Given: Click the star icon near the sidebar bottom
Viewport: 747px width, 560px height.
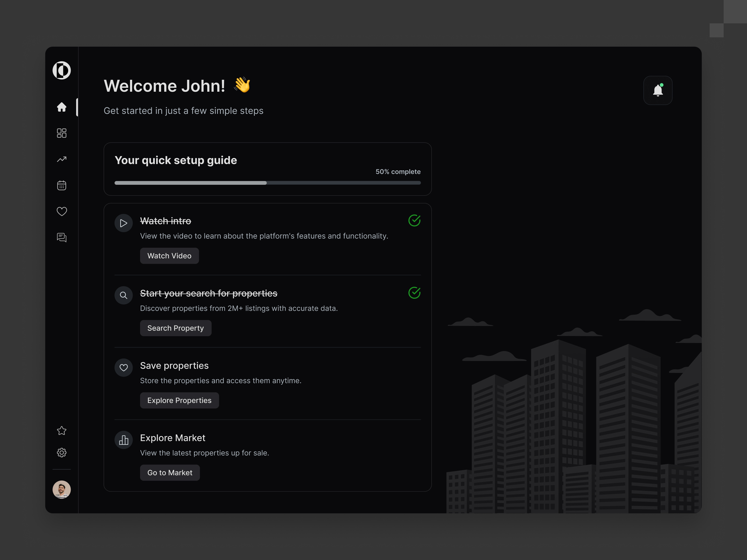Looking at the screenshot, I should [x=61, y=430].
